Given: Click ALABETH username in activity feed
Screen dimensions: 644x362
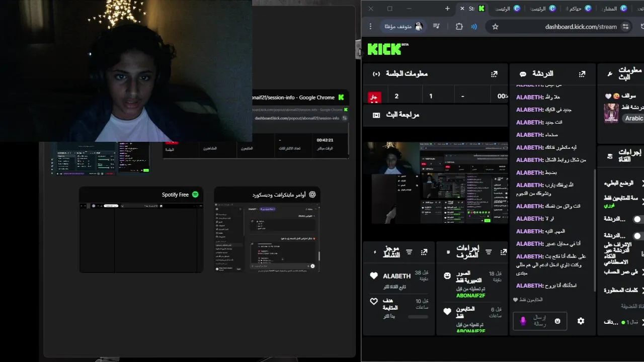Looking at the screenshot, I should (x=396, y=276).
